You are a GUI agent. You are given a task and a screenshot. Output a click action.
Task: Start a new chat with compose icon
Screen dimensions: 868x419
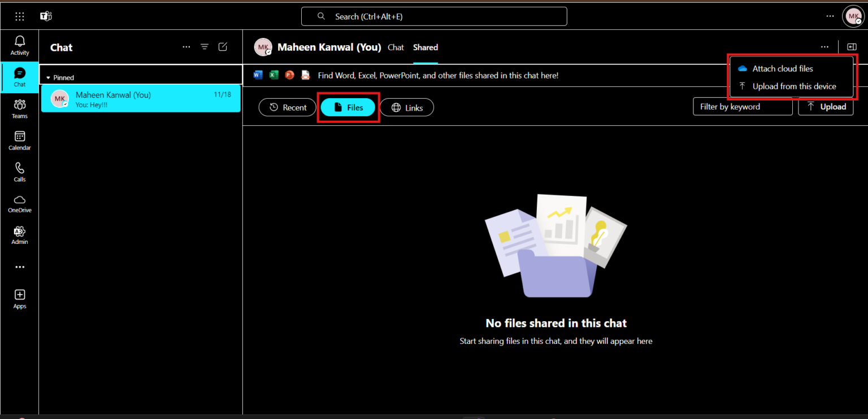pos(223,47)
